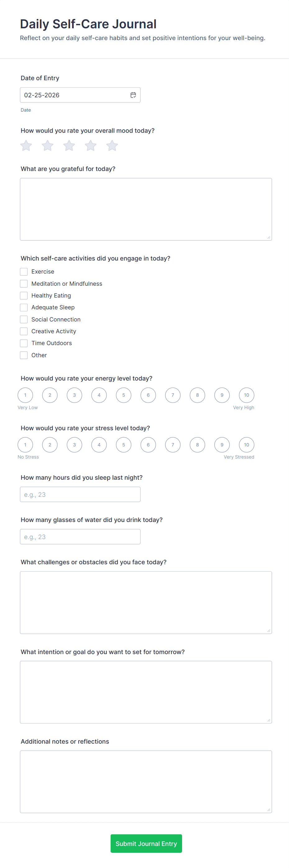Rate mood with the fifth star

(112, 145)
